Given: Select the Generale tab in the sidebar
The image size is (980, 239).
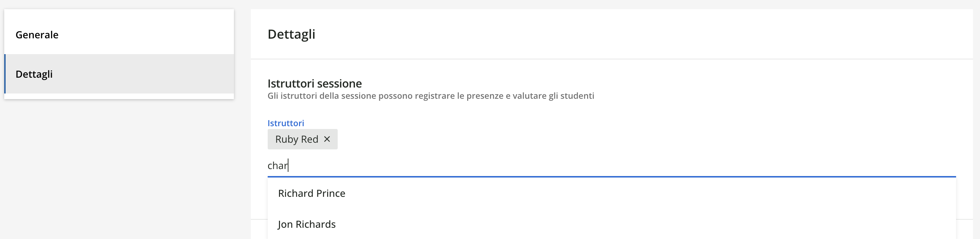Looking at the screenshot, I should (37, 34).
